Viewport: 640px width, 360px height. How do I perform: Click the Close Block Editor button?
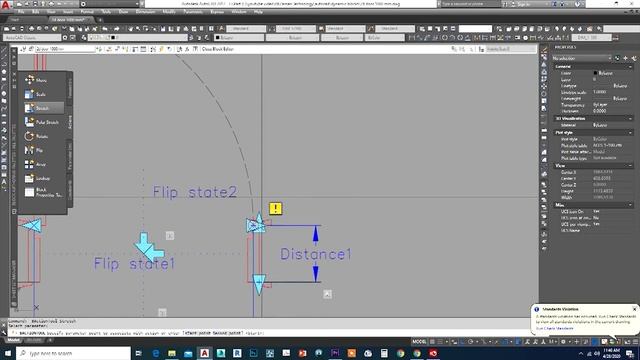coord(218,49)
